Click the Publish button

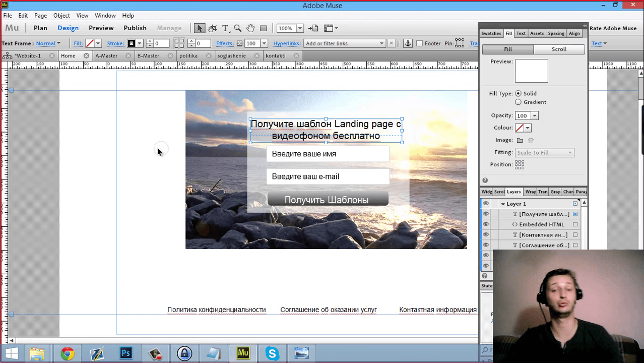[x=135, y=28]
